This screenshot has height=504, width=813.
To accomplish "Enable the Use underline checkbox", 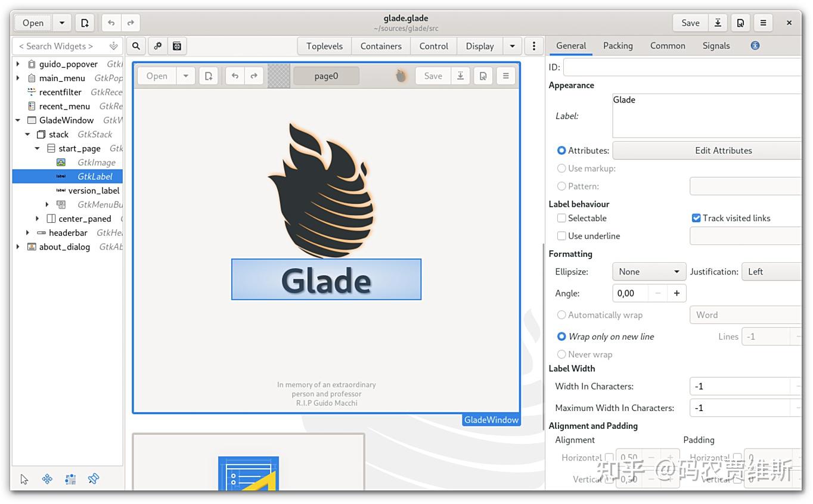I will 561,236.
